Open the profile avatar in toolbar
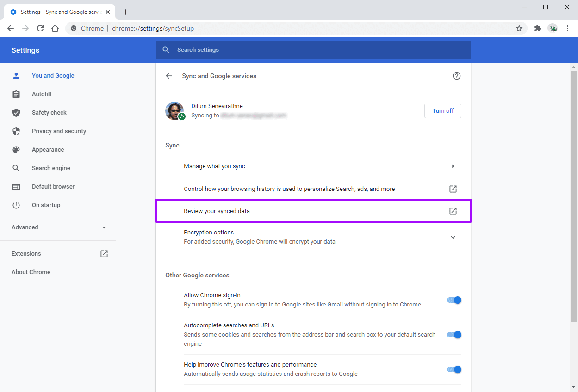 (553, 28)
